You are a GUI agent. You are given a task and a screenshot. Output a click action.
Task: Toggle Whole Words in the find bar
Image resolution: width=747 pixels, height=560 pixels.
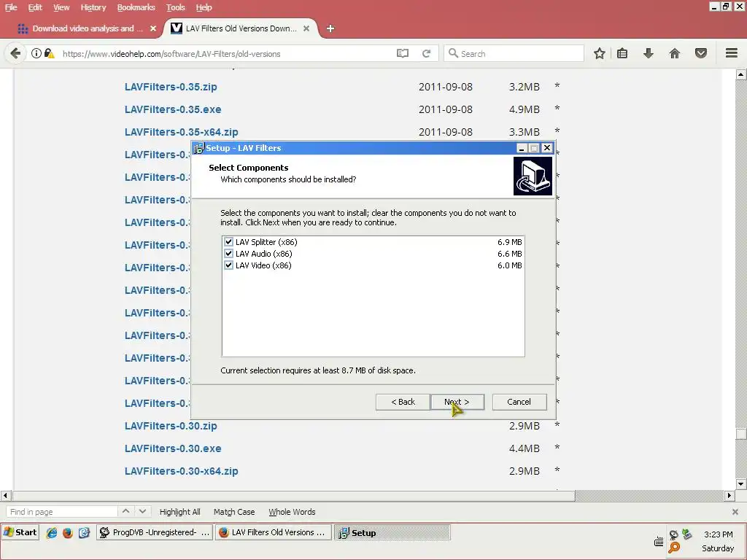pyautogui.click(x=292, y=512)
